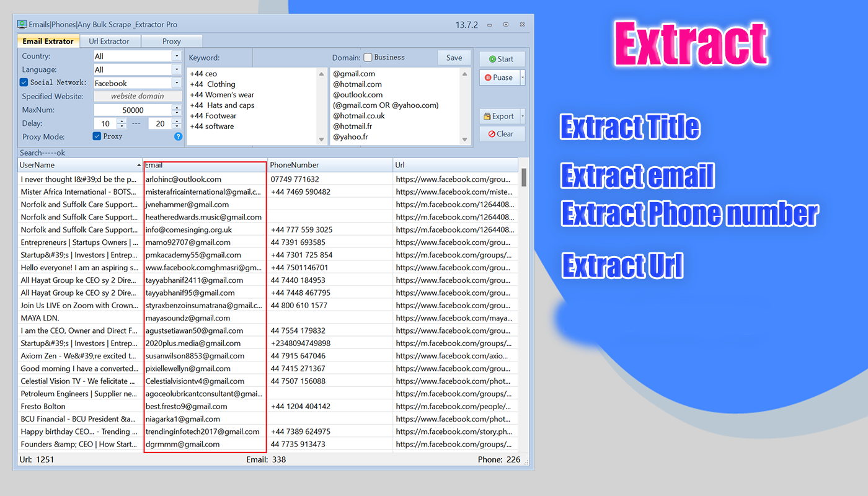Select the 'Fresto Bolton' username cell
Viewport: 868px width, 496px height.
click(81, 407)
